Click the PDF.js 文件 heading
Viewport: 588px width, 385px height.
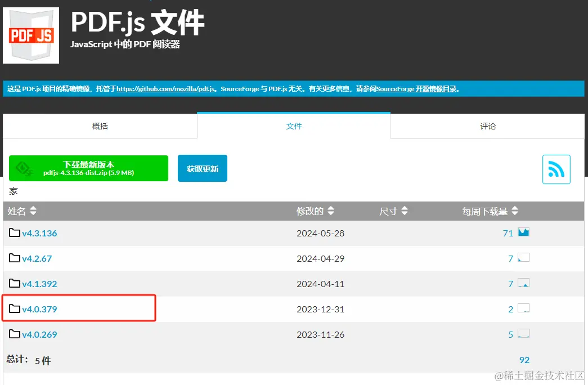pyautogui.click(x=137, y=23)
